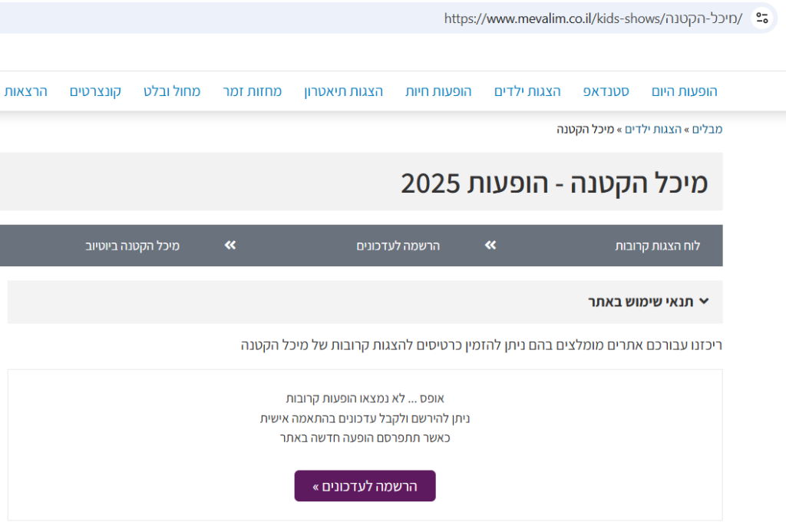Open the הרצאות menu item

point(25,91)
